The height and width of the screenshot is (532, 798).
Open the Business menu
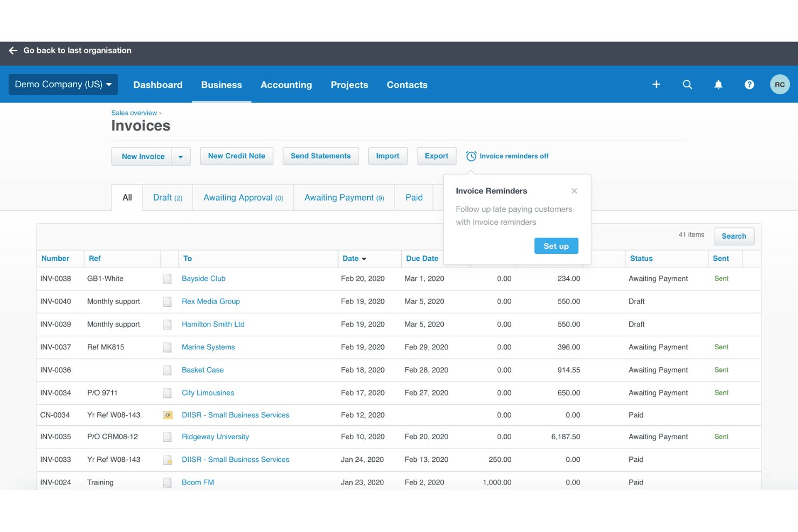(x=222, y=85)
